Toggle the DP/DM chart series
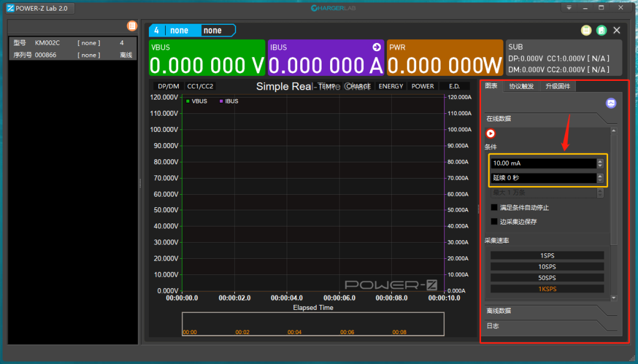The height and width of the screenshot is (364, 638). 168,86
